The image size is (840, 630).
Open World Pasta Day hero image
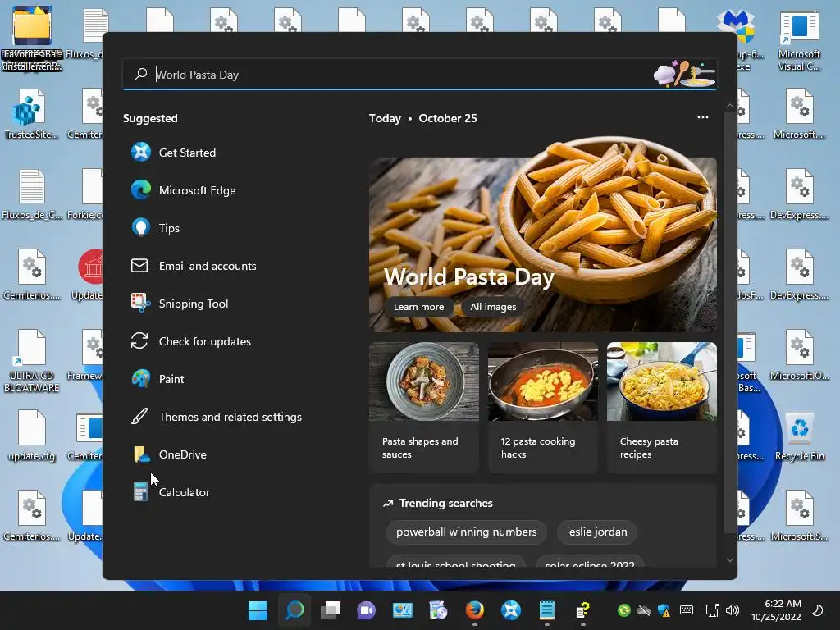coord(543,235)
